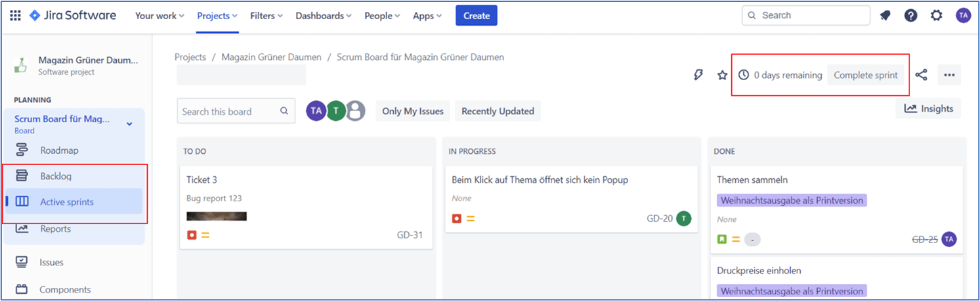Click the automation lightning bolt icon
The height and width of the screenshot is (301, 980).
[698, 75]
